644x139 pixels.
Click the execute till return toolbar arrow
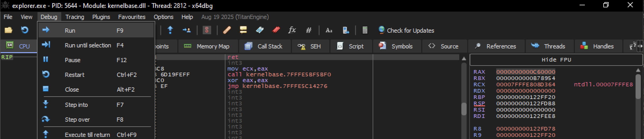click(170, 30)
